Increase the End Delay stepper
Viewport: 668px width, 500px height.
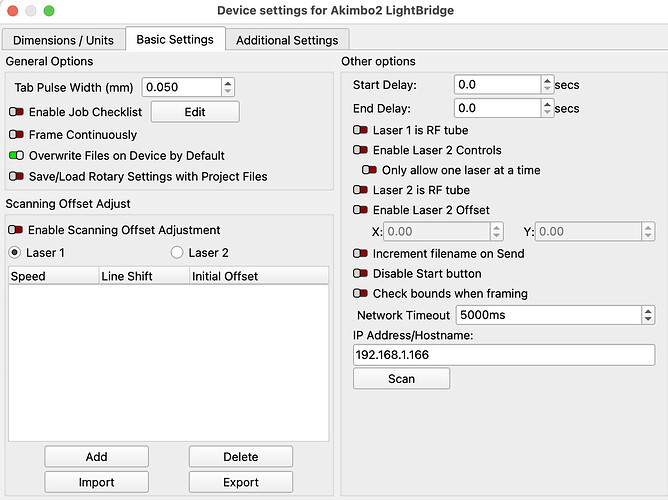pyautogui.click(x=546, y=103)
